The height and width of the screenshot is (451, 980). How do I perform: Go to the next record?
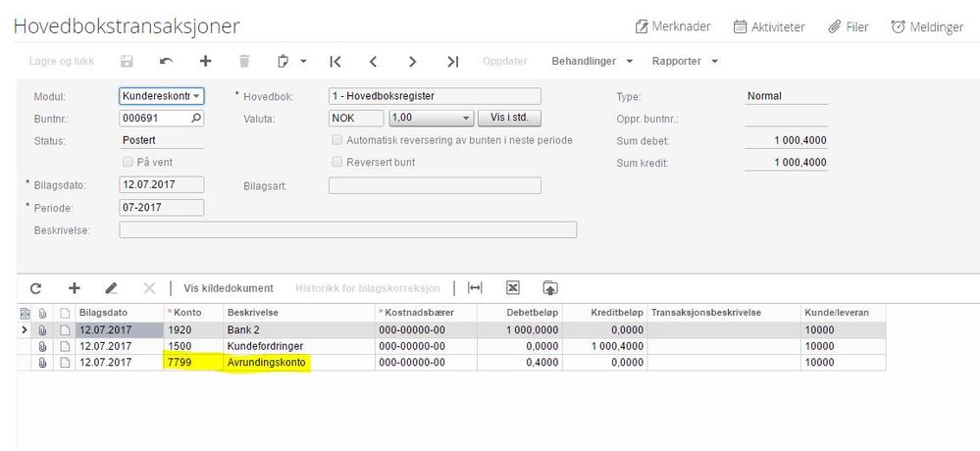412,61
